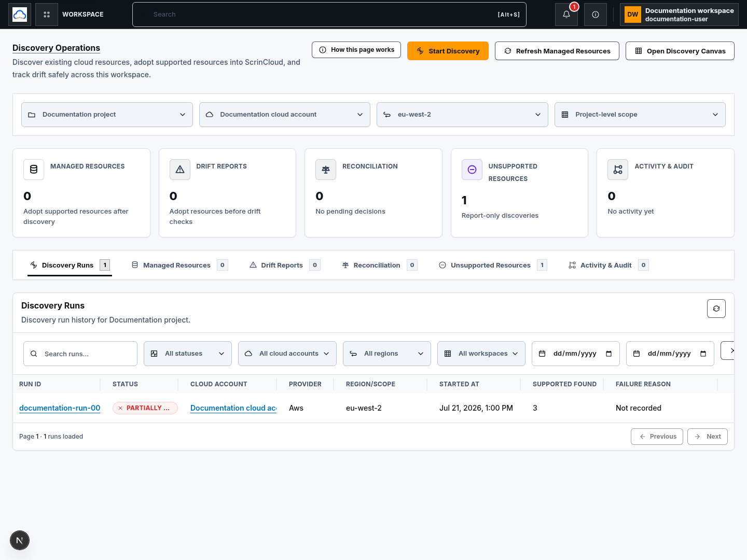The image size is (747, 560).
Task: Click the Drift Reports warning triangle card icon
Action: [180, 170]
